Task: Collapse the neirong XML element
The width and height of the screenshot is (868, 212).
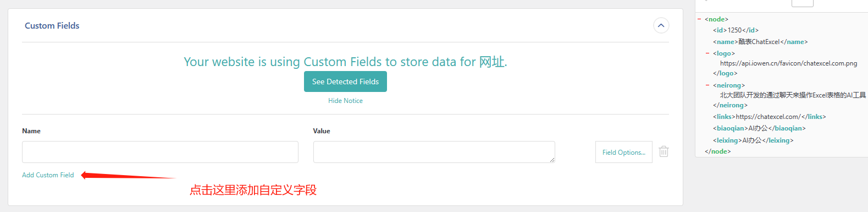Action: click(707, 85)
